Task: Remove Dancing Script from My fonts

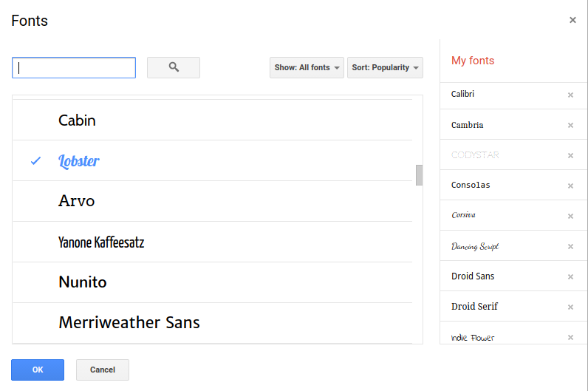Action: (570, 246)
